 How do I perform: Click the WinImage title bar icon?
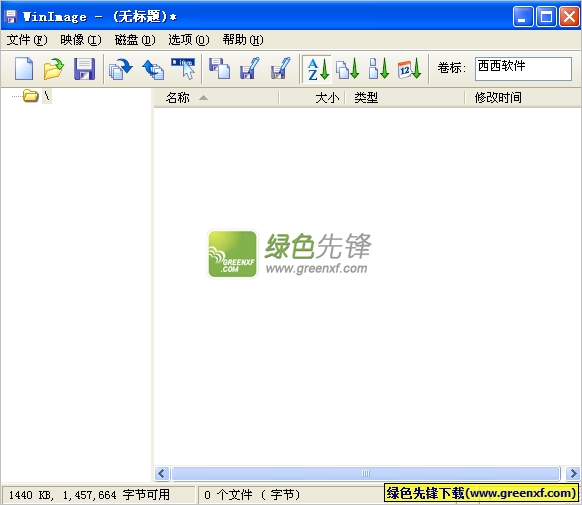11,16
